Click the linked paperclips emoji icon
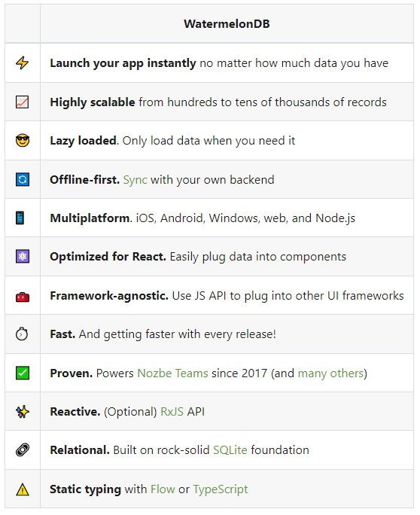420x515 pixels. [23, 449]
